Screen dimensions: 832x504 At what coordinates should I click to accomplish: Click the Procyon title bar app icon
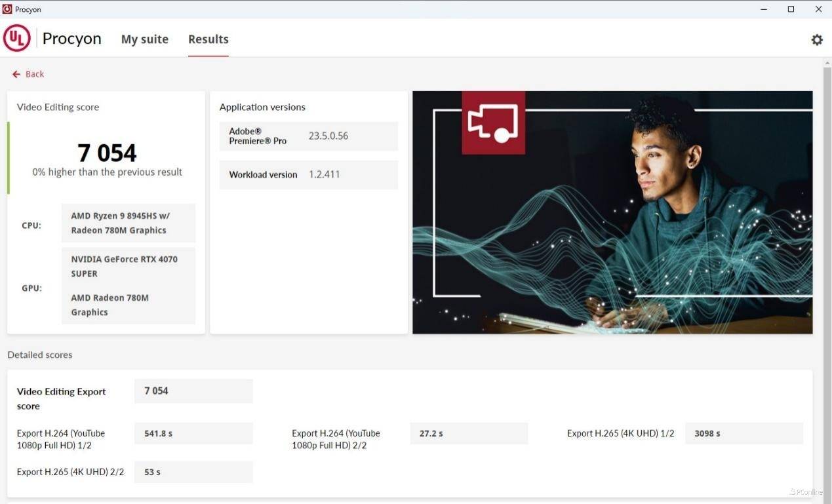click(7, 9)
